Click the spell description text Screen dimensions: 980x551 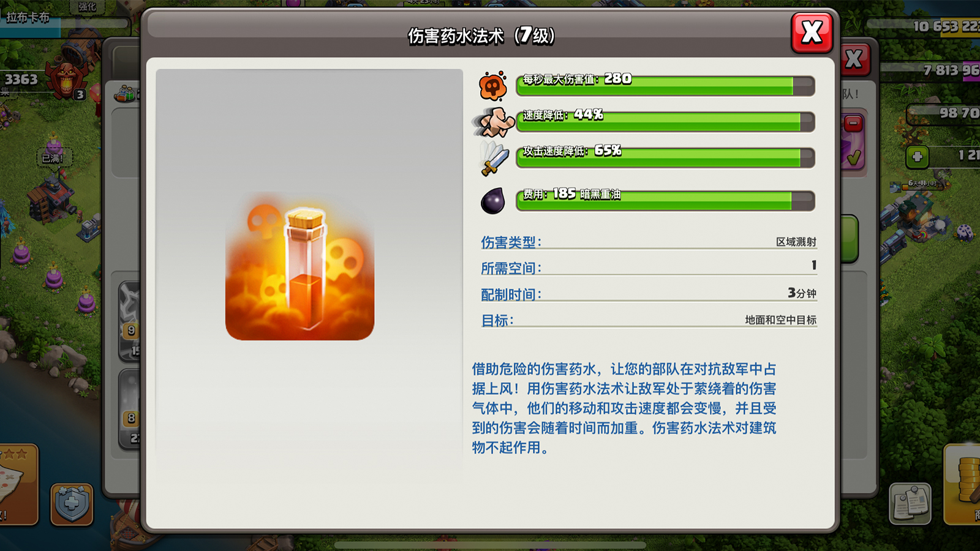tap(624, 408)
